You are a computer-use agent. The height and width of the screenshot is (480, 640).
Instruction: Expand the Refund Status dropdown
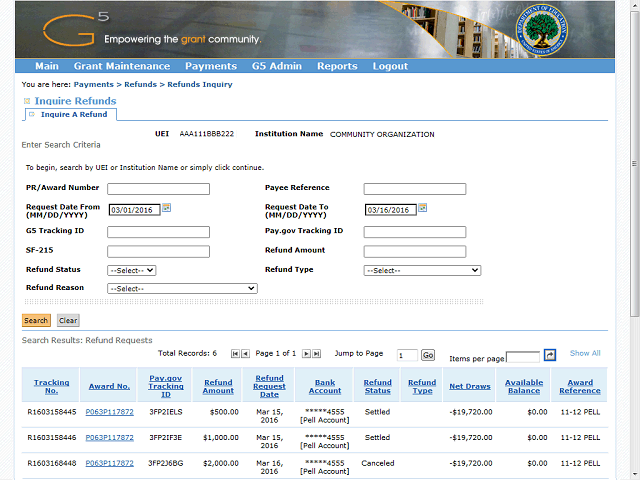point(131,270)
